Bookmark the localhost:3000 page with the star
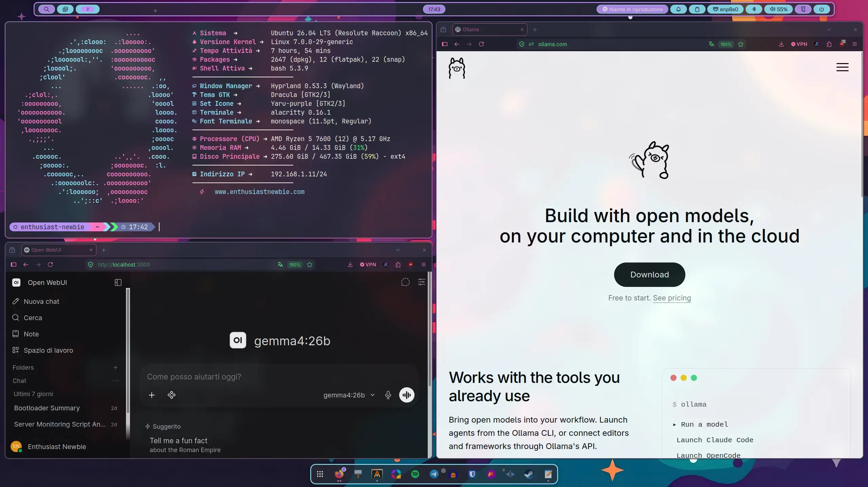The height and width of the screenshot is (487, 868). (310, 265)
